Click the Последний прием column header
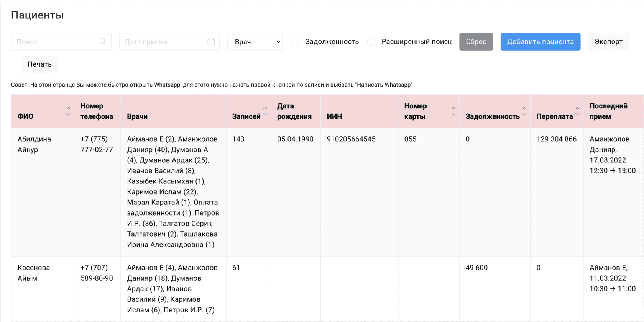The image size is (644, 322). (x=608, y=111)
